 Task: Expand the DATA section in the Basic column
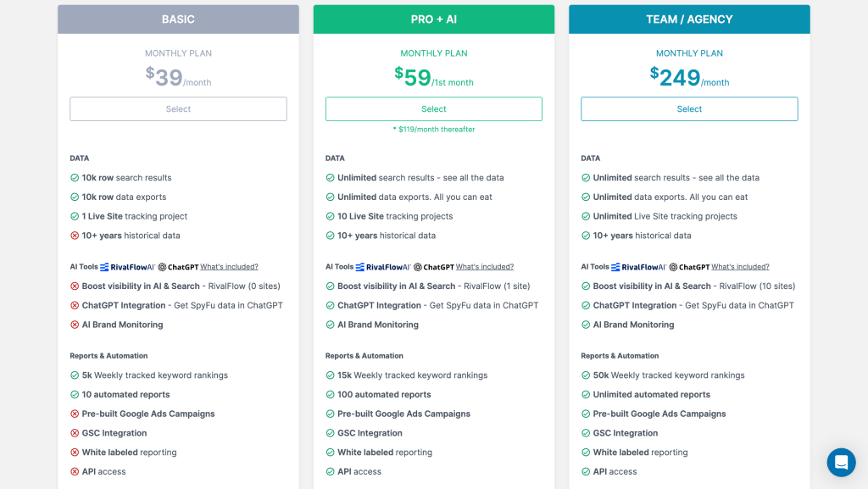79,158
